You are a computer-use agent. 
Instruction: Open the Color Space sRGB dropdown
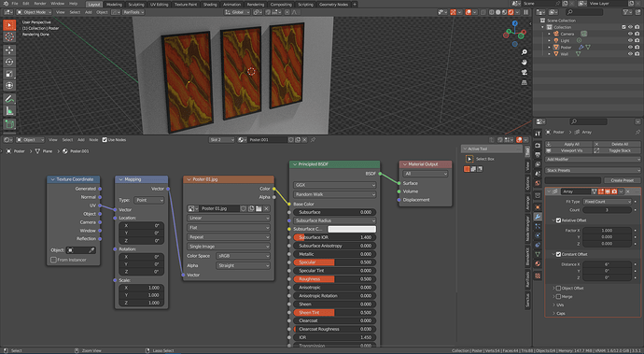coord(243,256)
